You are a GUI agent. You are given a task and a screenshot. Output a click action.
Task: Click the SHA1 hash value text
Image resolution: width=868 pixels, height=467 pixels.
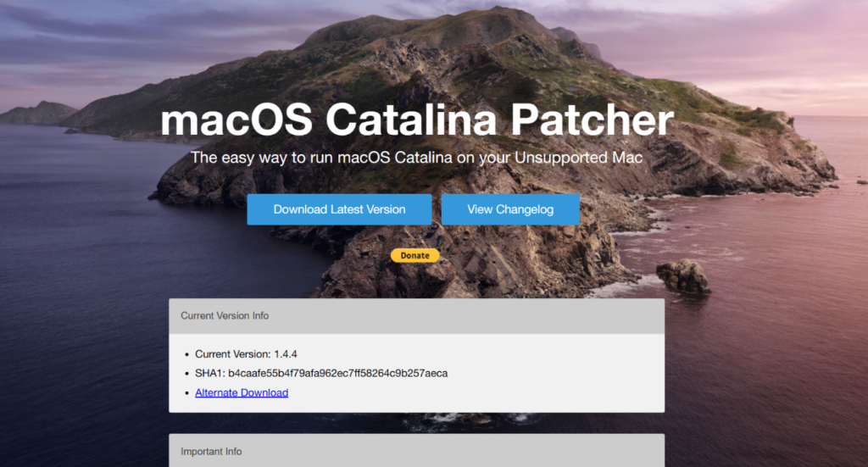pos(337,373)
